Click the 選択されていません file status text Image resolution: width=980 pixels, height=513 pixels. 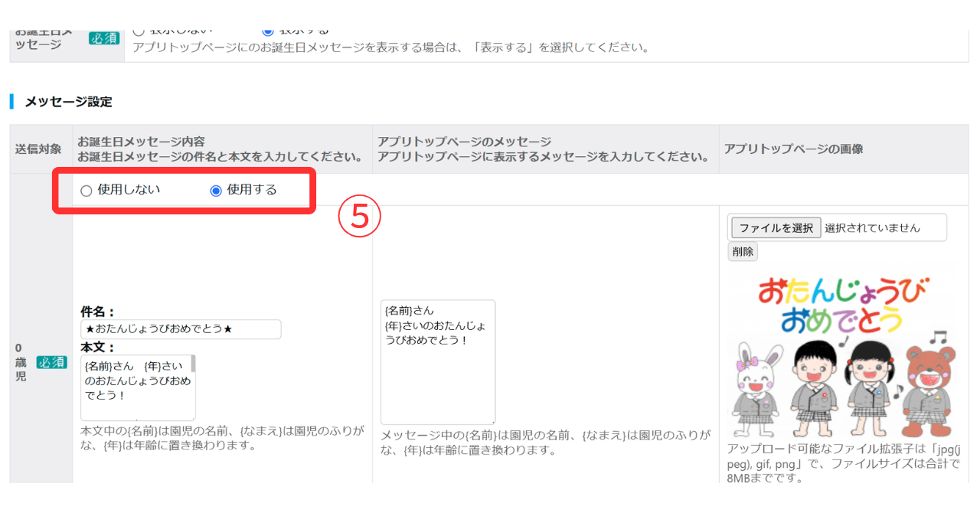pyautogui.click(x=872, y=228)
